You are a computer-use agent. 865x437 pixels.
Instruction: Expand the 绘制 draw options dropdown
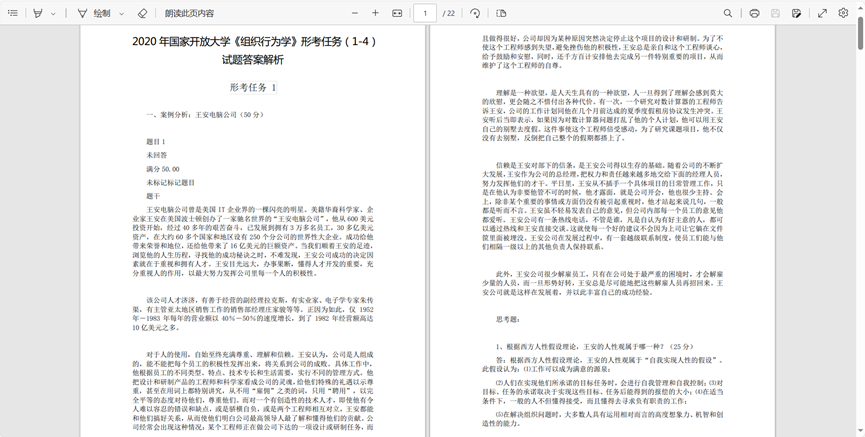(121, 13)
